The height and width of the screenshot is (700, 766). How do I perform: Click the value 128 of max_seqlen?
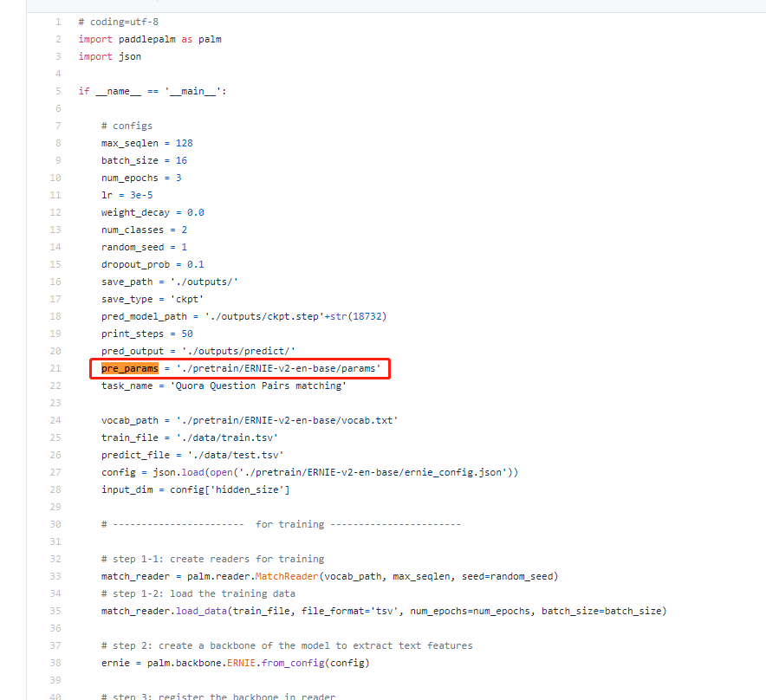coord(185,143)
